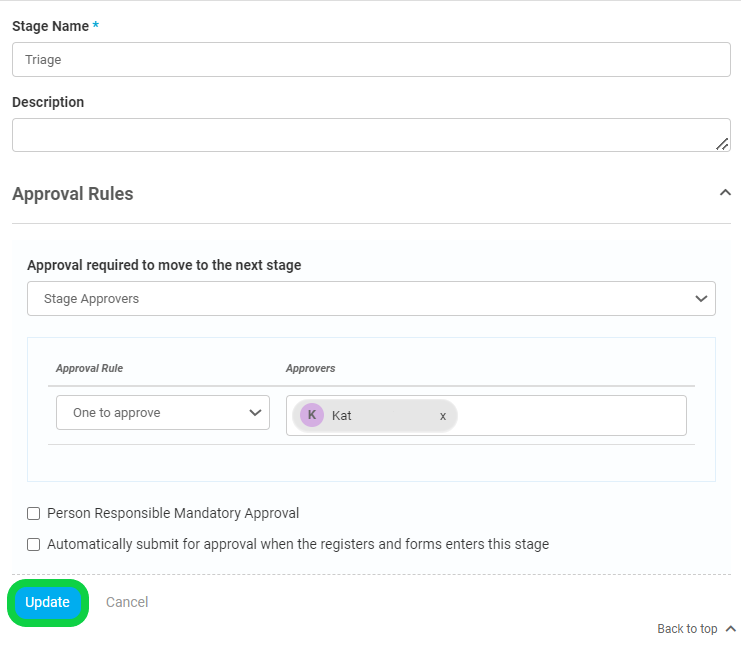Open the One to approve rule dropdown
The height and width of the screenshot is (645, 741).
(x=163, y=413)
